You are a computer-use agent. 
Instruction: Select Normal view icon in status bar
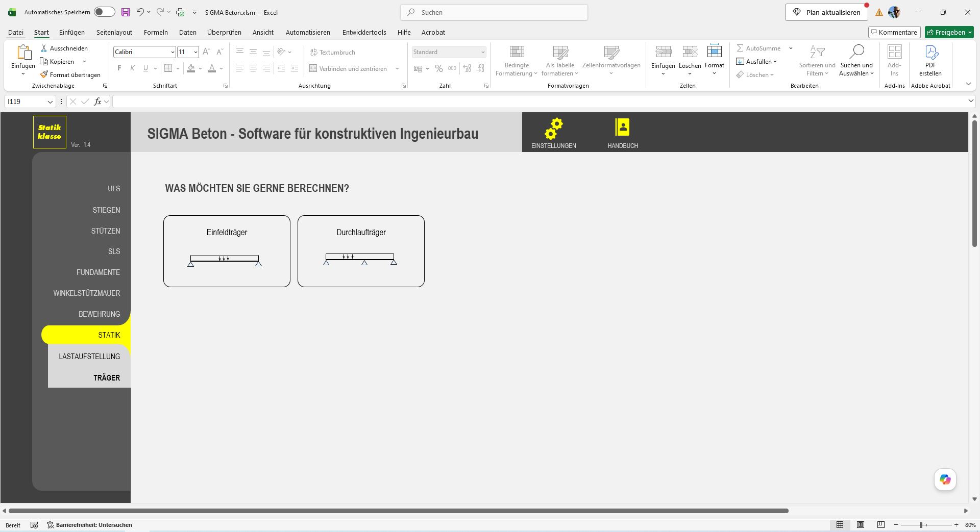[x=840, y=525]
